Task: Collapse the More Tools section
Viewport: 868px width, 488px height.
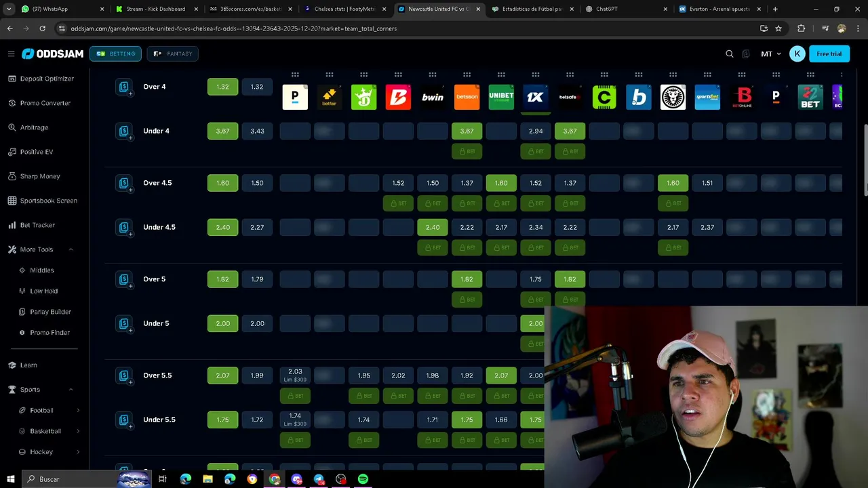Action: [71, 249]
